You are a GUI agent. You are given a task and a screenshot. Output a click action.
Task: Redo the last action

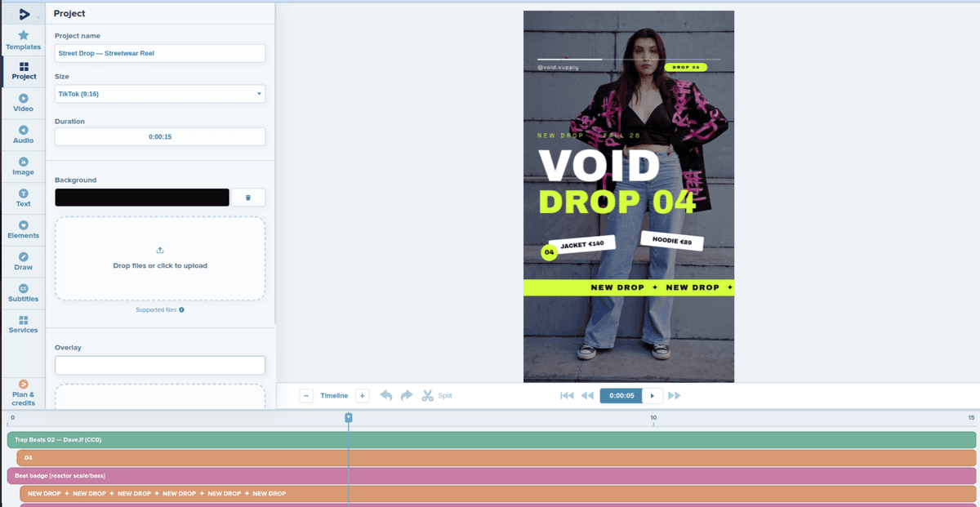407,395
